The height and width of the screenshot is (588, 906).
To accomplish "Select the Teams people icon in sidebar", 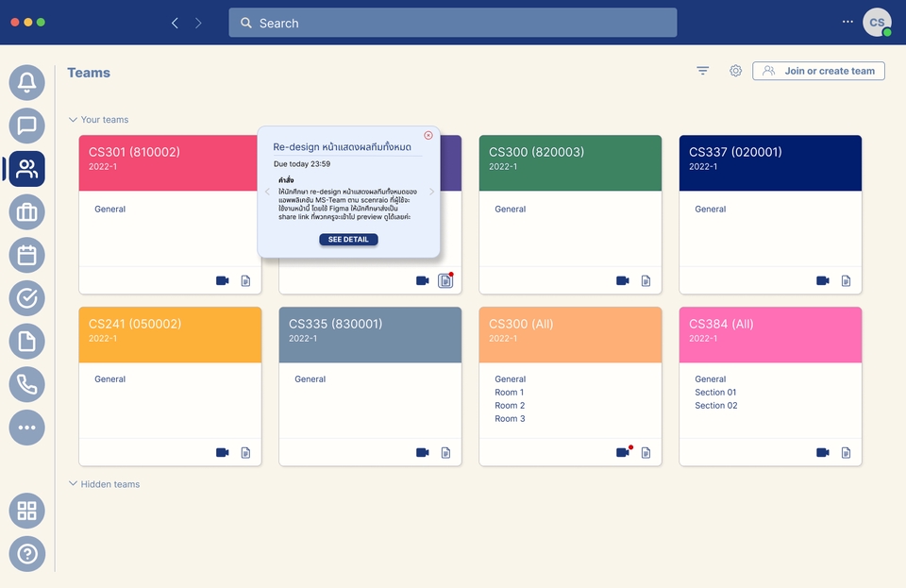I will [x=26, y=169].
